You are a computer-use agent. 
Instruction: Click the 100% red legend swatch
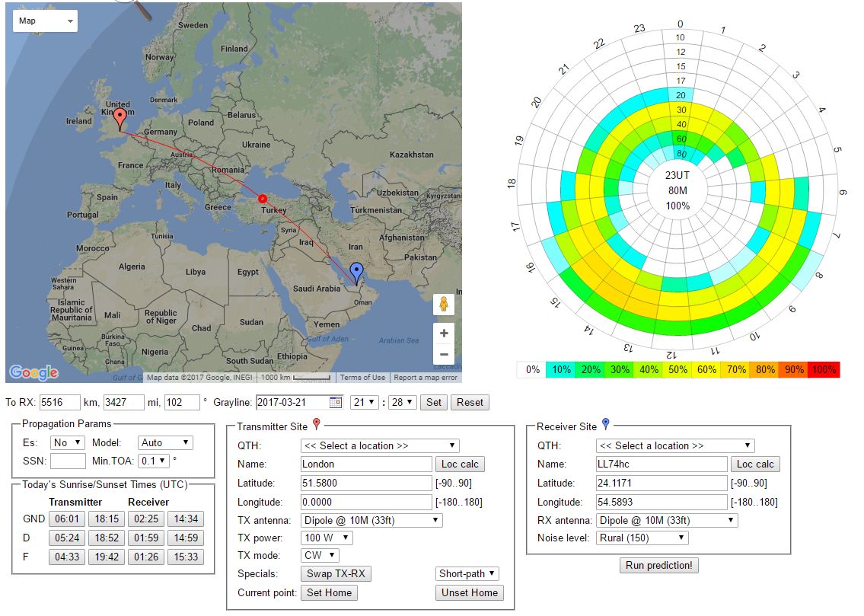823,369
